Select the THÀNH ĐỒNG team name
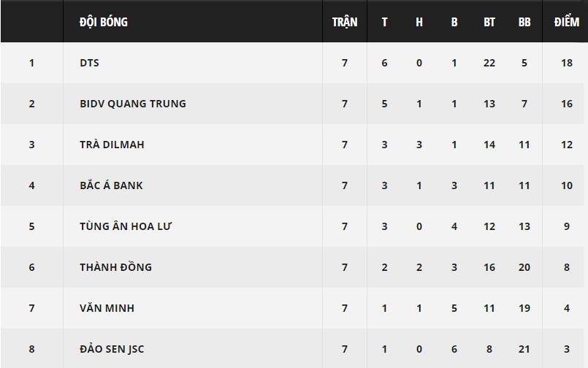Screen dimensions: 588x368 (x=115, y=267)
